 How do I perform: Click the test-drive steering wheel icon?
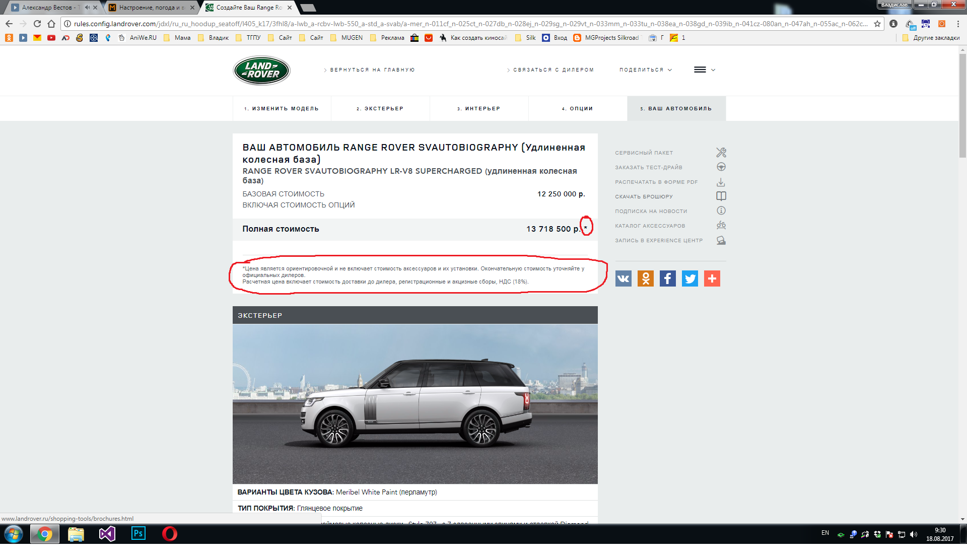pyautogui.click(x=721, y=167)
